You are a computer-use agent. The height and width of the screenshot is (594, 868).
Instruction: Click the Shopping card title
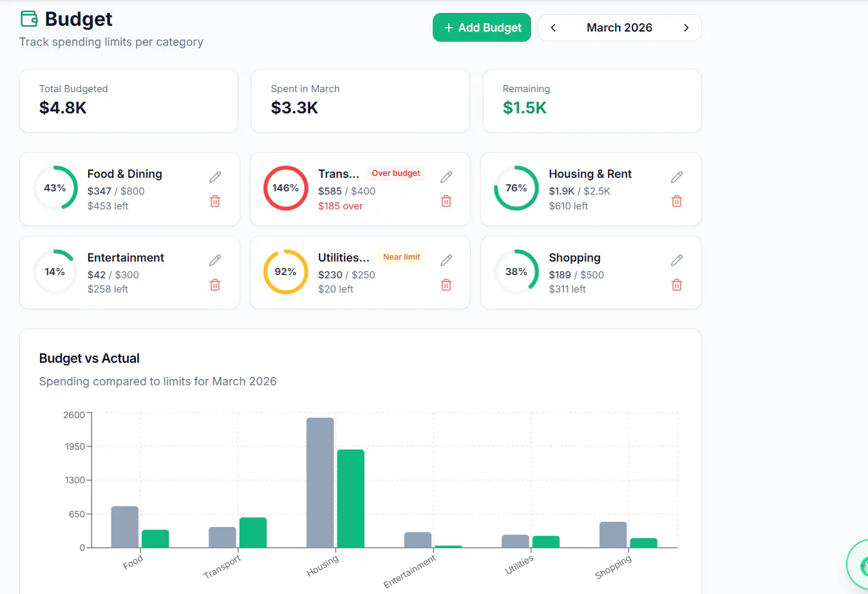tap(575, 258)
